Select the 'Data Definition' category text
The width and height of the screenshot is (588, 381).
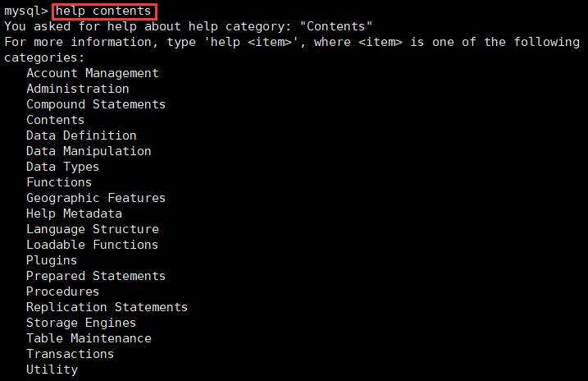tap(81, 135)
